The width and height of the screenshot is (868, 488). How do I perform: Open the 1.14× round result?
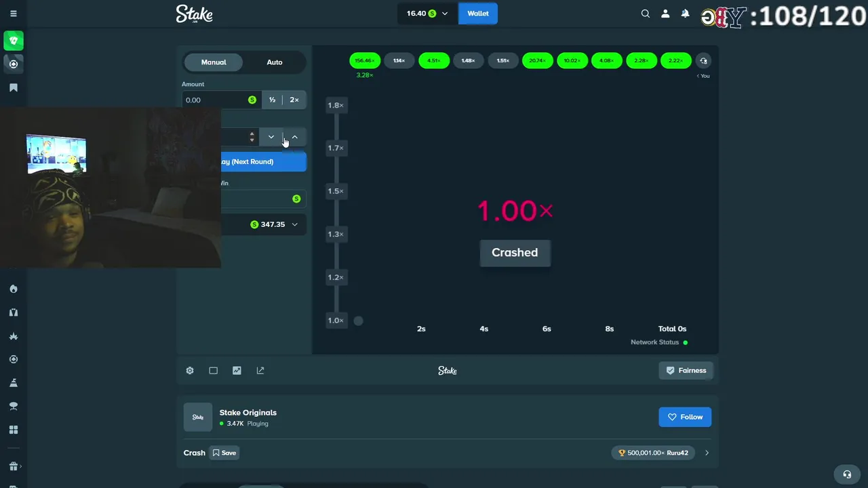coord(399,61)
